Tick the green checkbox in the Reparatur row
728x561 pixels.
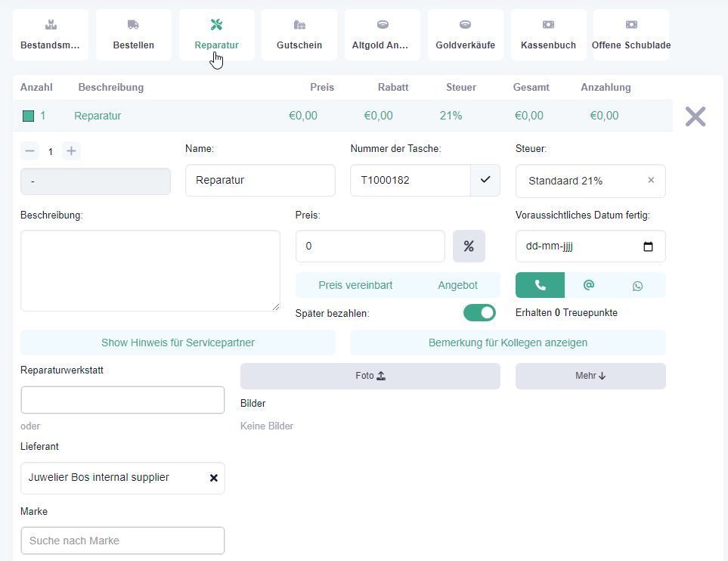(x=28, y=116)
